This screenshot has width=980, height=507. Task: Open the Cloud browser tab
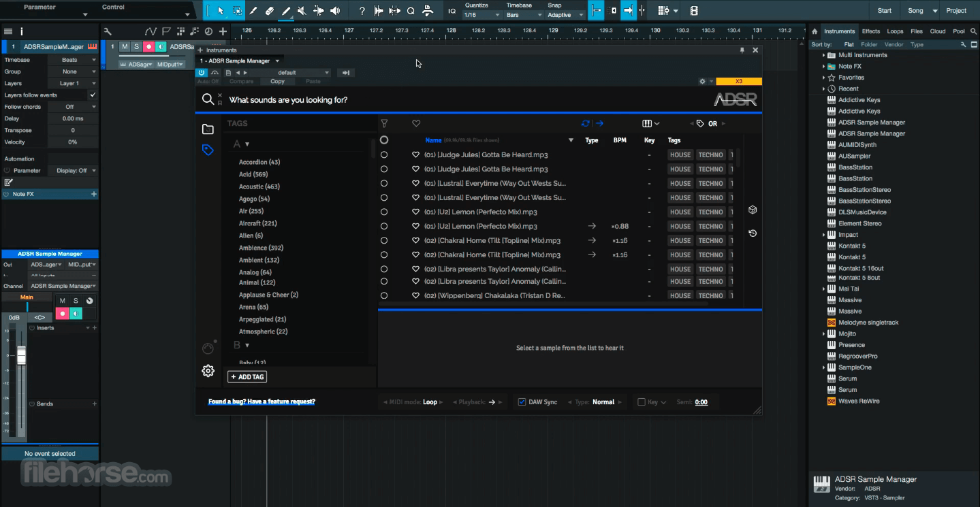pos(938,31)
